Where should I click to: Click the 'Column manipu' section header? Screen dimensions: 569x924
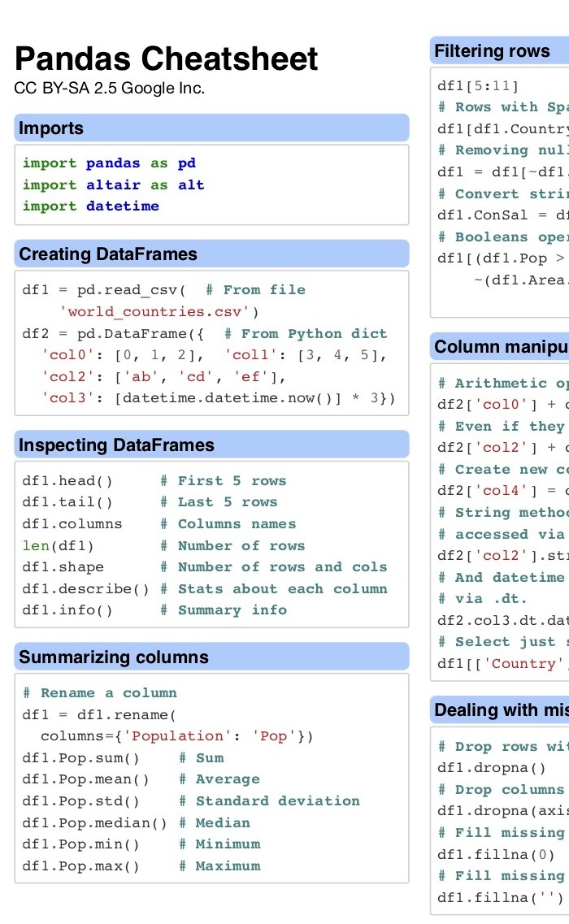click(499, 346)
